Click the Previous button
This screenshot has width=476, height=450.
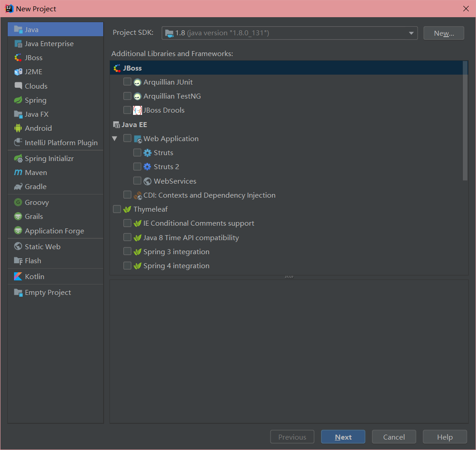coord(292,437)
